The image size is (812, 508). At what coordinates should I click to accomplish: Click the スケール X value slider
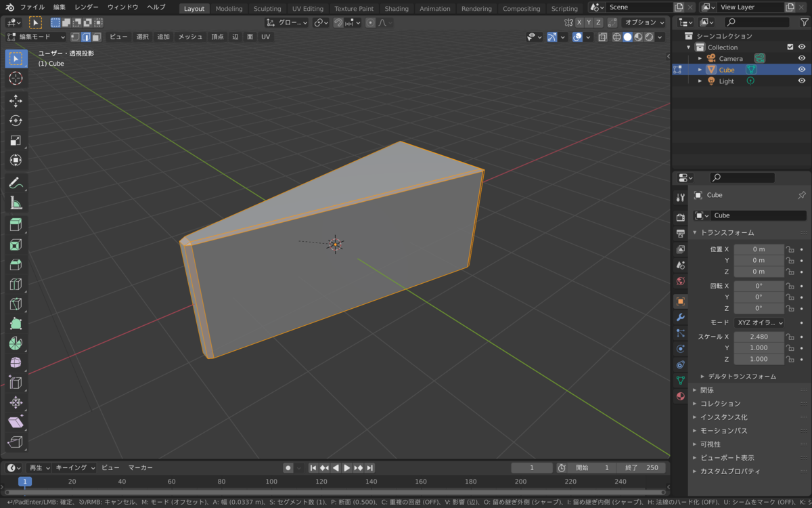click(x=759, y=337)
